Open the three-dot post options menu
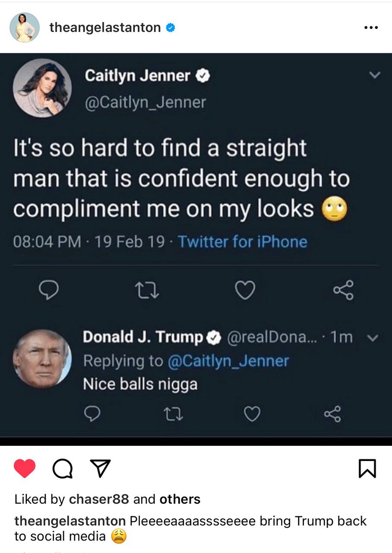The width and height of the screenshot is (392, 553). (371, 28)
